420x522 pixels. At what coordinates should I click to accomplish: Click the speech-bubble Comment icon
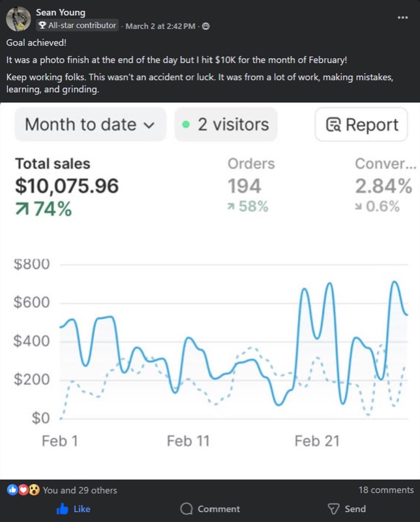click(186, 509)
